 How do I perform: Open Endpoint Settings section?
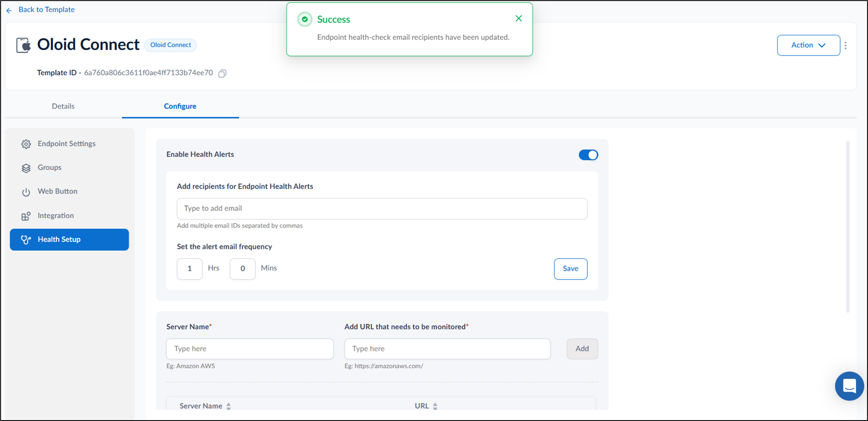coord(69,144)
